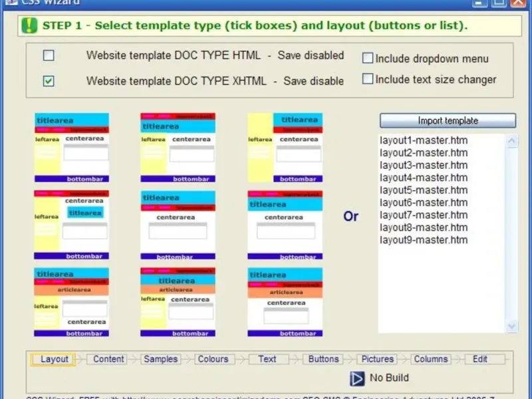Open the Colours step tab

[x=215, y=359]
